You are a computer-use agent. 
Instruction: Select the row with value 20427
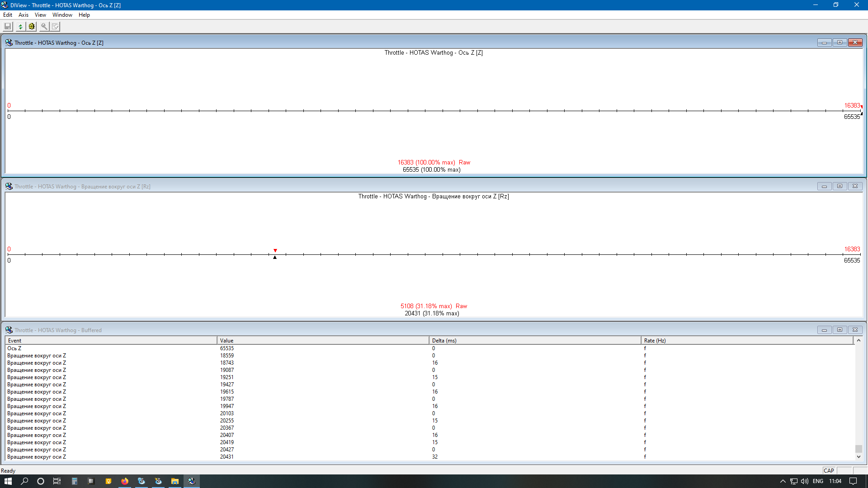(x=429, y=450)
